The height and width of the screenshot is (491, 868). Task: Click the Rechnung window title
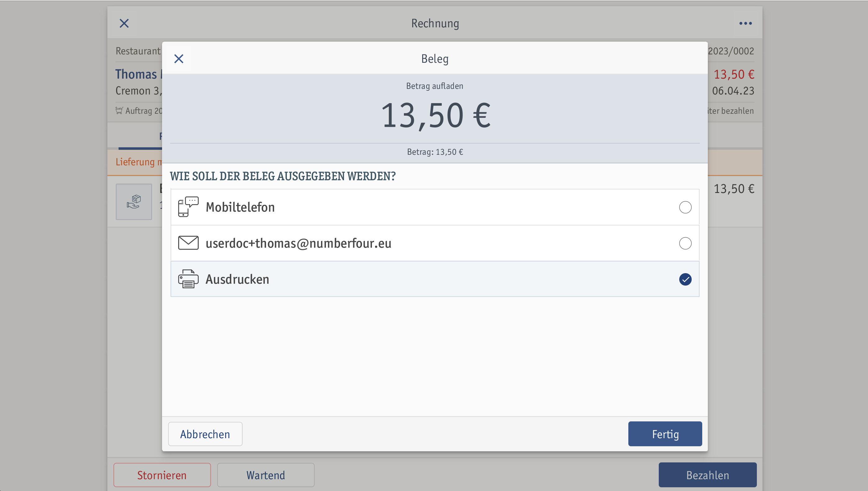pos(435,23)
